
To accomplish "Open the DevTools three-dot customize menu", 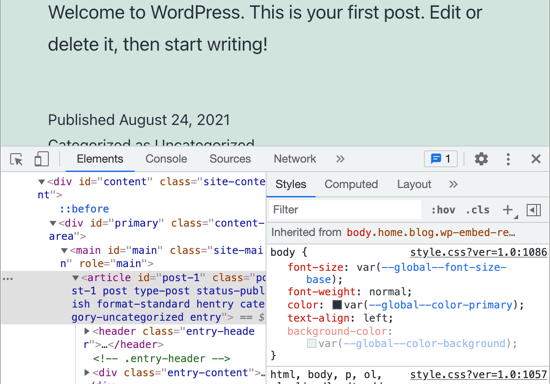I will click(508, 159).
